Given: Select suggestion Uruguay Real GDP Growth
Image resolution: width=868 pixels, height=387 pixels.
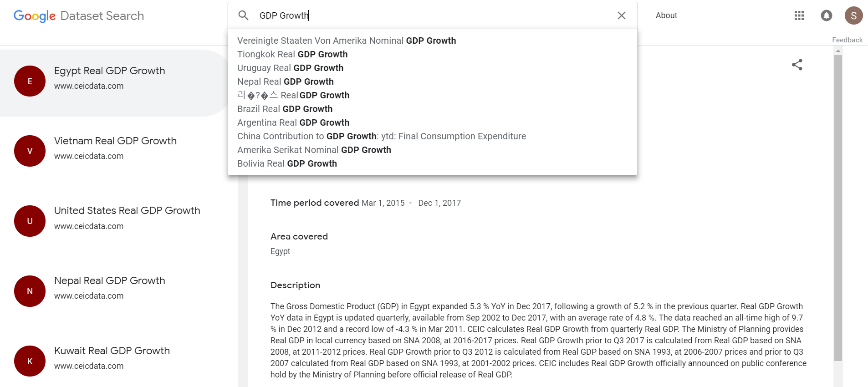Looking at the screenshot, I should point(290,68).
